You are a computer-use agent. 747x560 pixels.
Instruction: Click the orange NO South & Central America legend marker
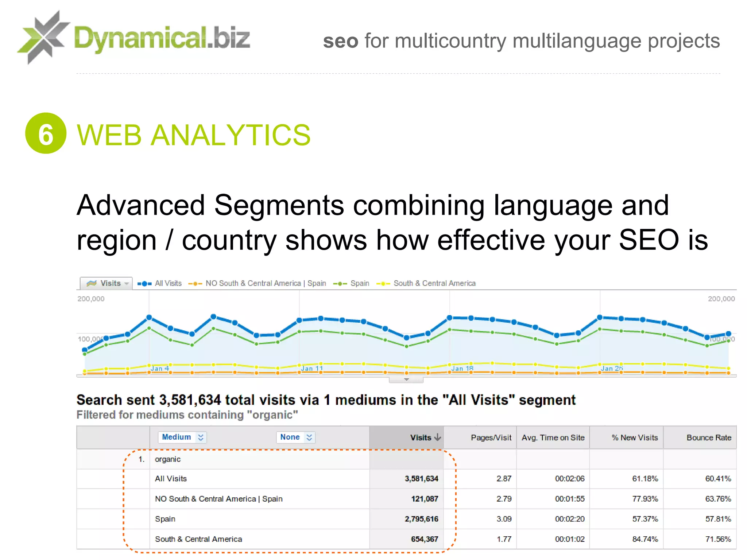(195, 284)
